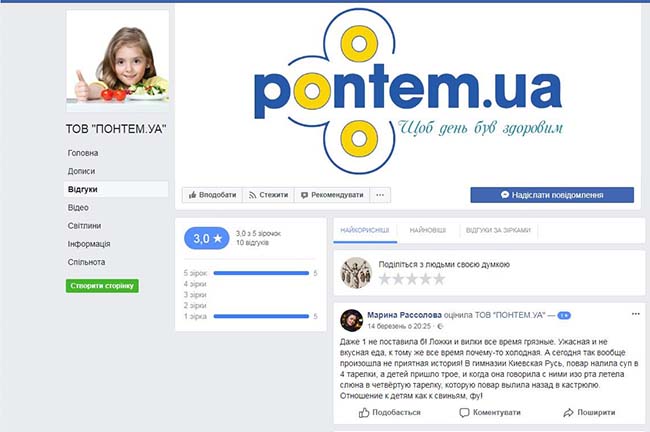The width and height of the screenshot is (650, 432).
Task: Click the Подобається thumbs-up icon
Action: point(364,412)
